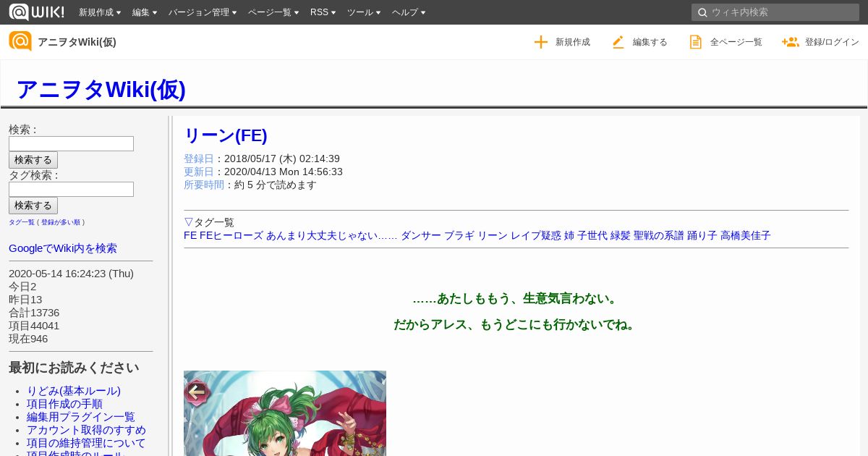Open the 項目の維持管理について link
Screen dimensions: 868x456
86,443
